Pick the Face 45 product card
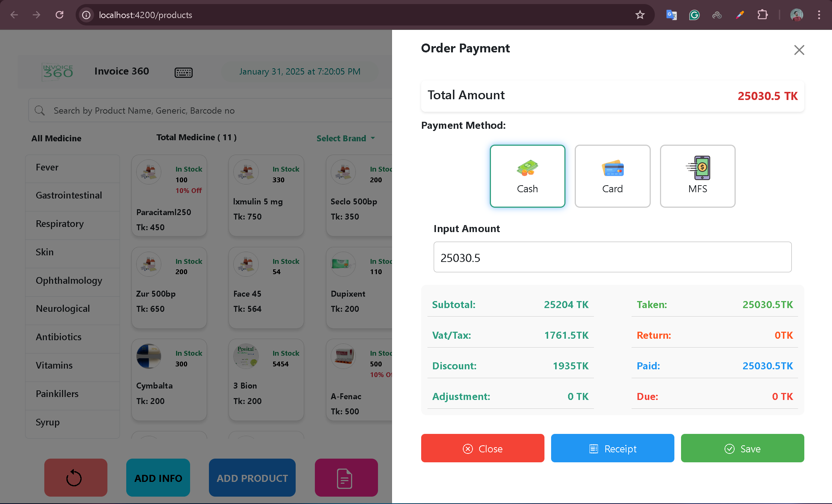 [266, 288]
